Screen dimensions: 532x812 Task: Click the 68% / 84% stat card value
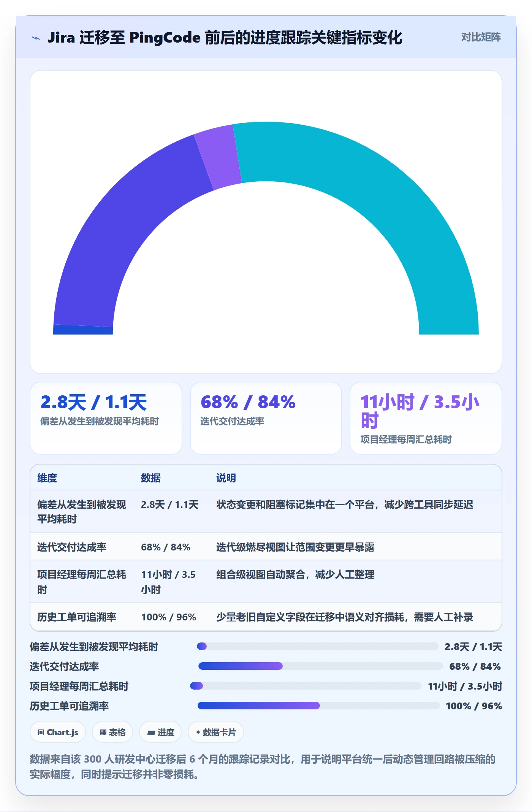(x=248, y=402)
